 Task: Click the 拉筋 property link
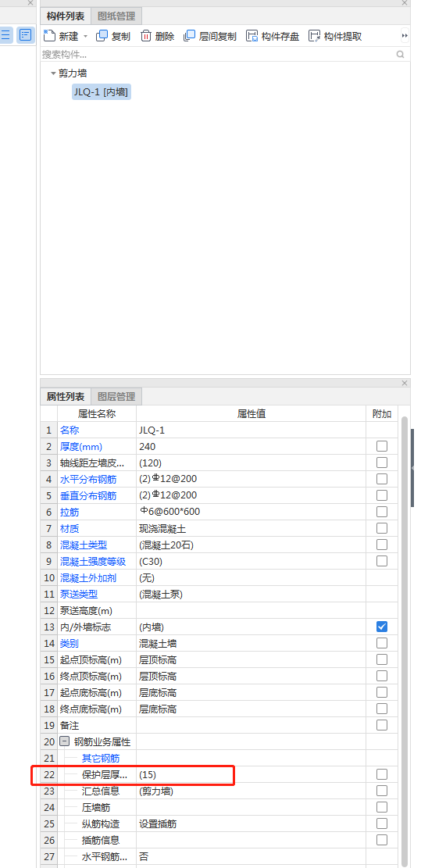point(70,512)
